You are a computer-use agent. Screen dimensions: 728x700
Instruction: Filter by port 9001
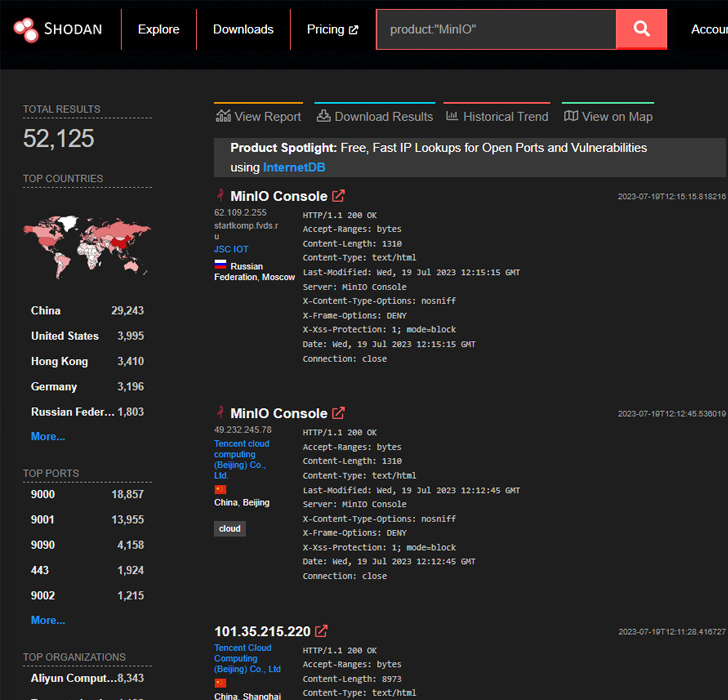click(x=87, y=519)
